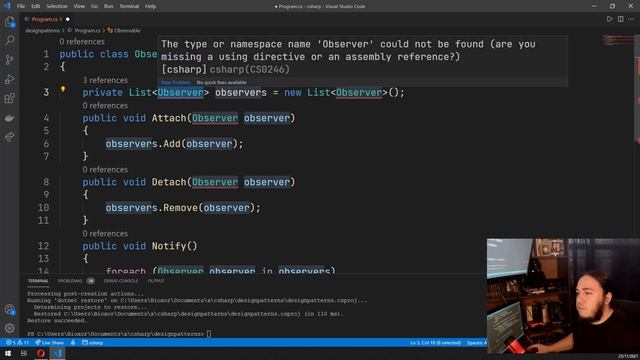Click the 'Ln 3, Col' cursor position indicator
The height and width of the screenshot is (360, 640).
[x=436, y=342]
